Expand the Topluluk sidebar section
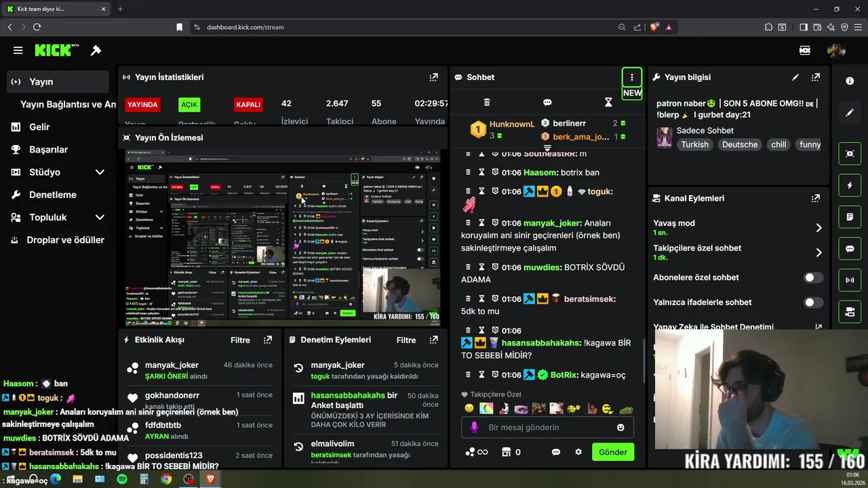Screen dimensions: 868x488 (100, 218)
